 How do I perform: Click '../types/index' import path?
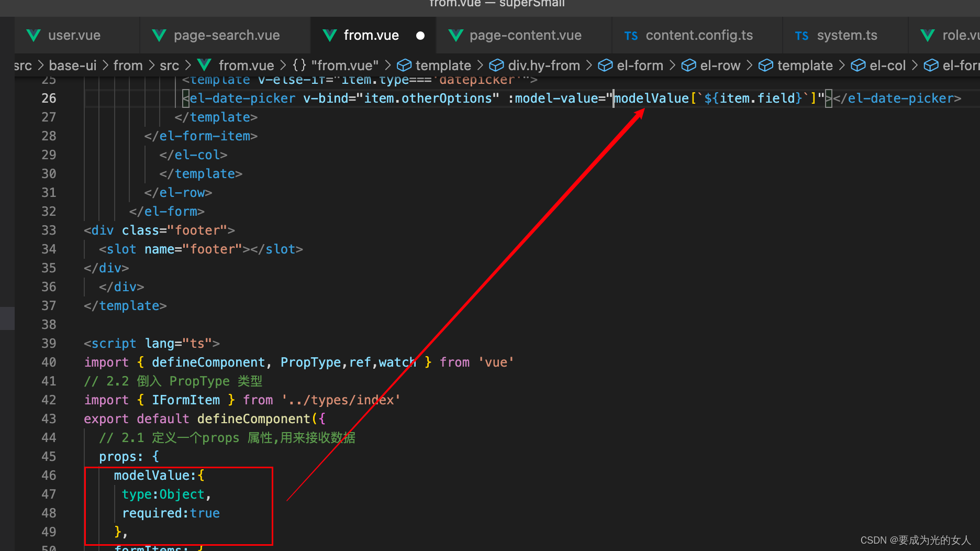(341, 400)
